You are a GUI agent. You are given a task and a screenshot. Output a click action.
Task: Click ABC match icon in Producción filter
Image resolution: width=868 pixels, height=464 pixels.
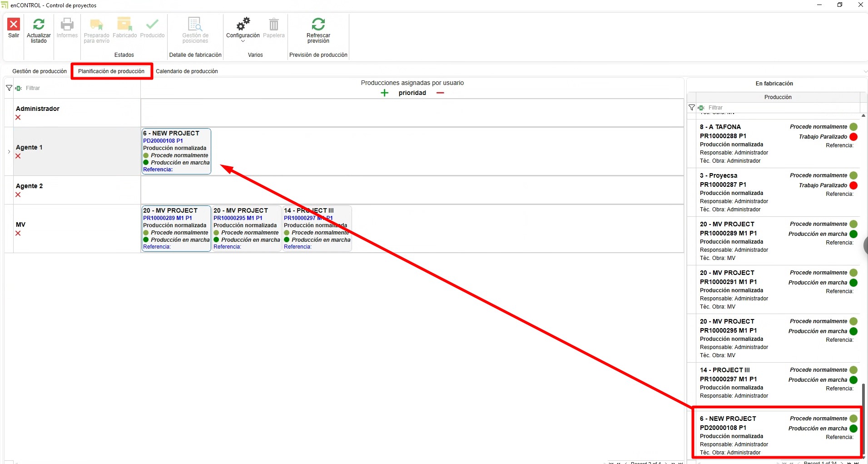(x=701, y=108)
